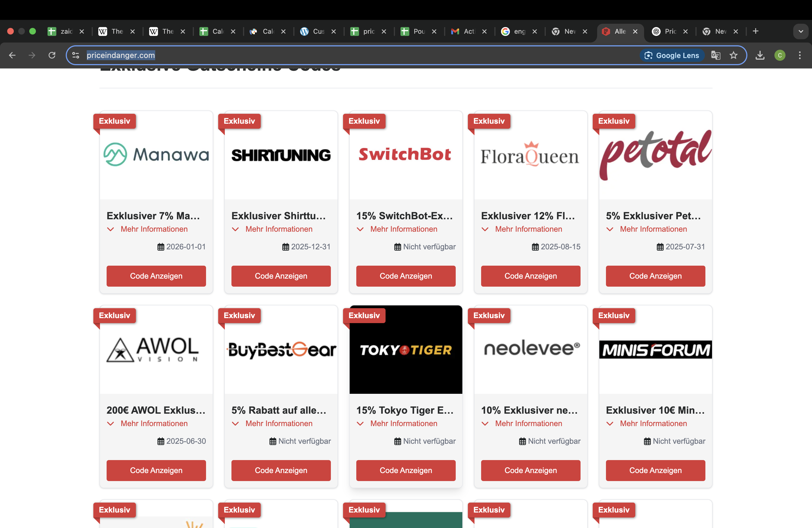Show code for the Tokyo Tiger coupon
The width and height of the screenshot is (812, 528).
pyautogui.click(x=406, y=470)
